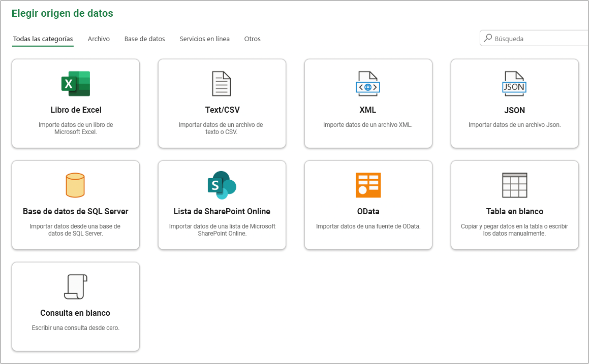Click 'Importar datos de una fuente de OData.' text
Image resolution: width=589 pixels, height=364 pixels.
(x=368, y=226)
